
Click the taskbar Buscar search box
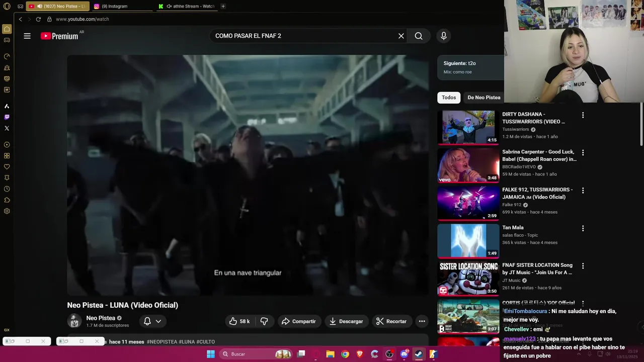pyautogui.click(x=257, y=354)
